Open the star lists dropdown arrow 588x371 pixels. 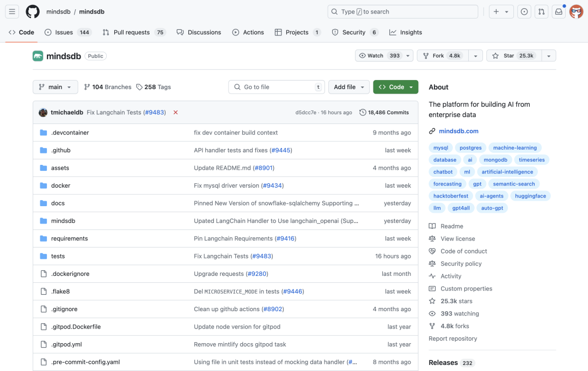549,55
